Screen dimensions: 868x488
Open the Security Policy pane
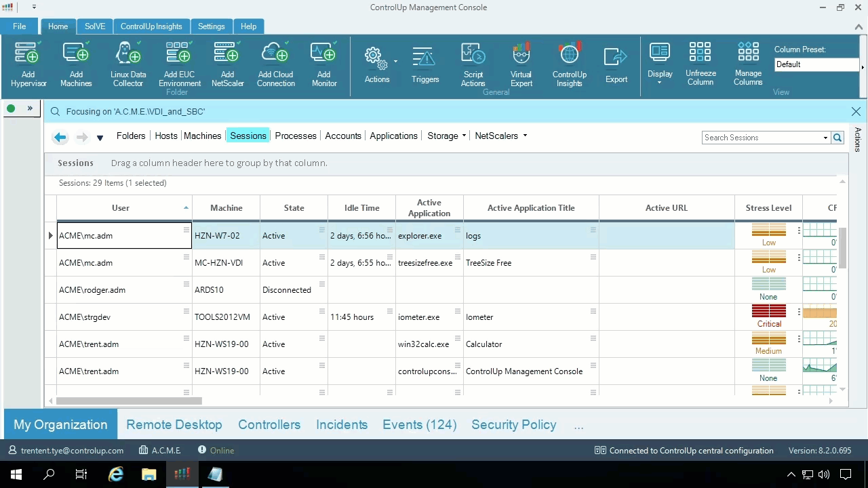pos(514,424)
